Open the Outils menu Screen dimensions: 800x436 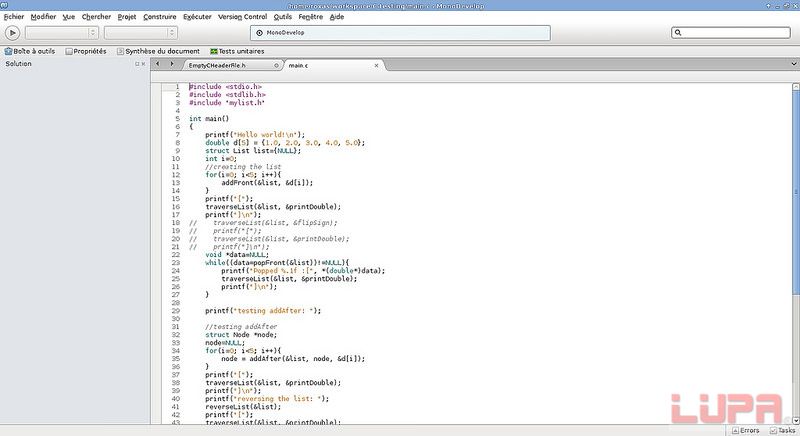point(283,17)
